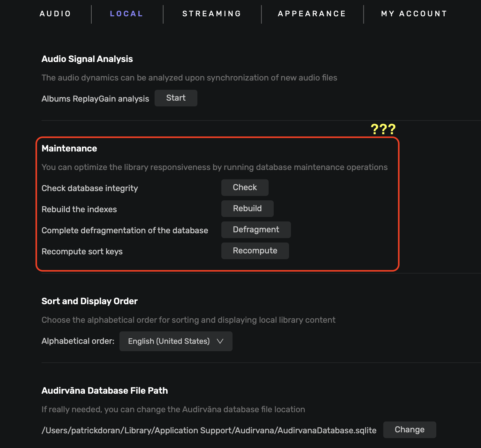Click the chevron arrow in the alphabetical order dropdown
This screenshot has height=448, width=481.
coord(220,341)
